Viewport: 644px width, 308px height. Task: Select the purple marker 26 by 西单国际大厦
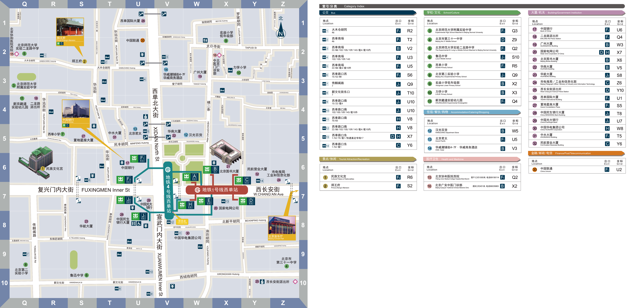coord(143,21)
